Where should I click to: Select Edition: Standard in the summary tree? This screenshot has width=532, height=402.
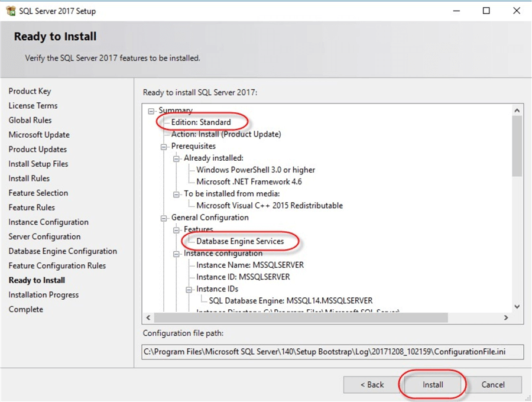coord(201,122)
